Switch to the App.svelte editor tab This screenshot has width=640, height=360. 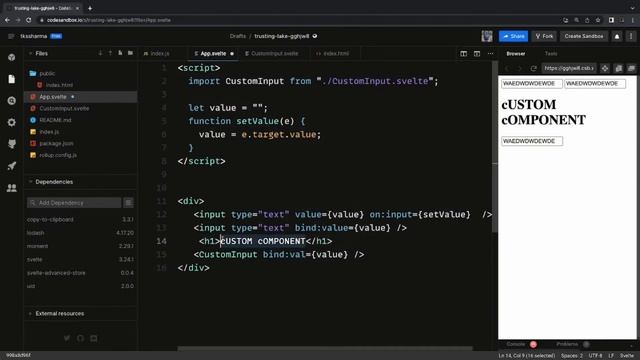point(213,53)
